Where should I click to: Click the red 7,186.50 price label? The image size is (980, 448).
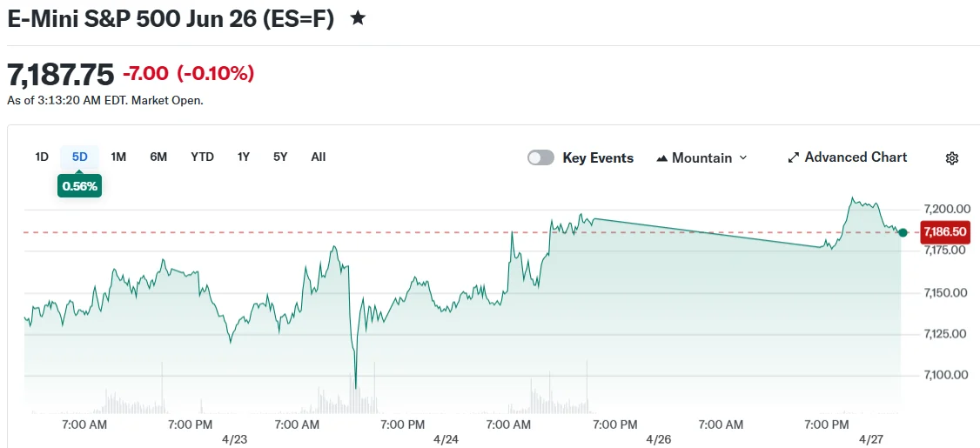pyautogui.click(x=944, y=232)
